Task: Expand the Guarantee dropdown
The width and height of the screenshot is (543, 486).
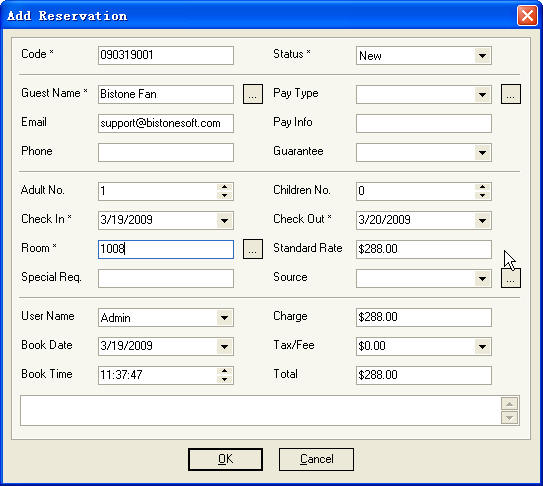Action: [482, 152]
